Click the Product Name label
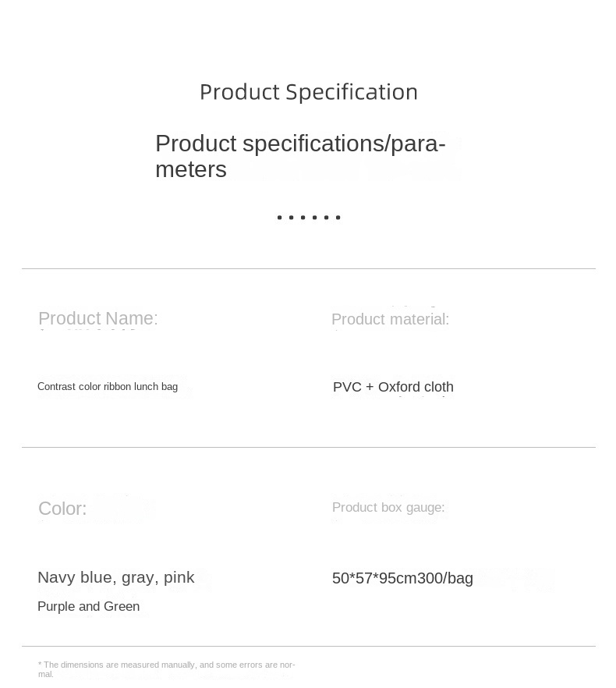Viewport: 616px width, 688px height. point(97,318)
